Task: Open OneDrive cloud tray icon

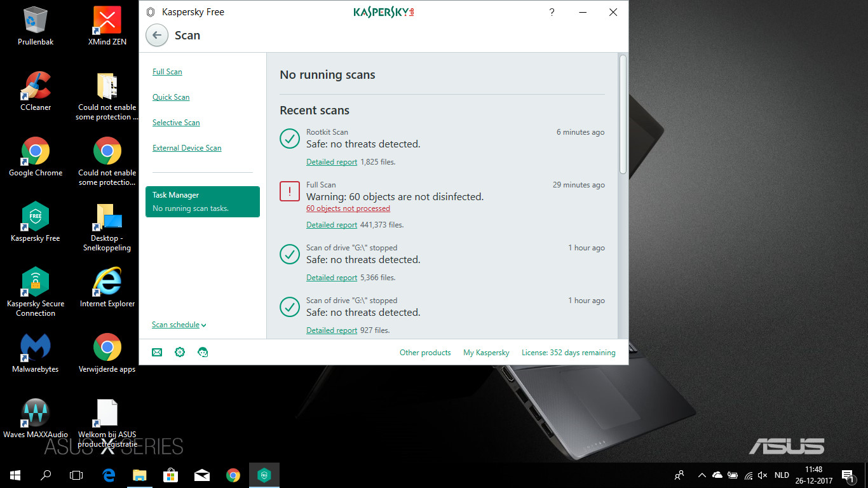Action: pyautogui.click(x=717, y=475)
